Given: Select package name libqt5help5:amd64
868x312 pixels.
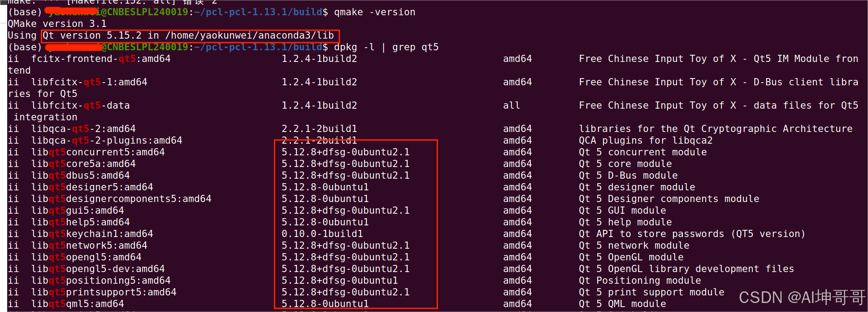Looking at the screenshot, I should click(x=81, y=222).
